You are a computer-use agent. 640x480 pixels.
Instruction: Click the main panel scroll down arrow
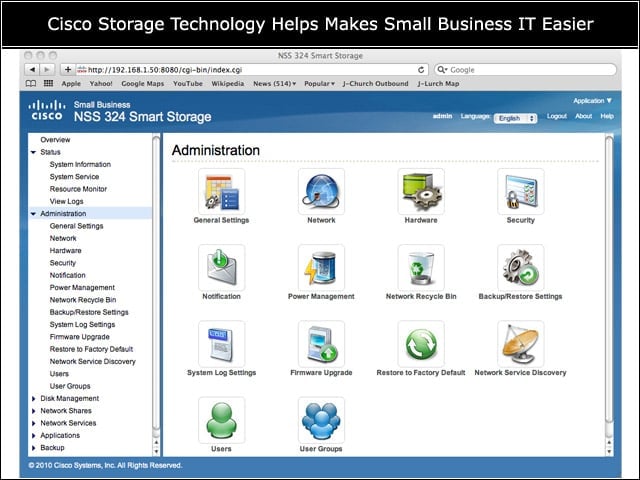[x=609, y=452]
